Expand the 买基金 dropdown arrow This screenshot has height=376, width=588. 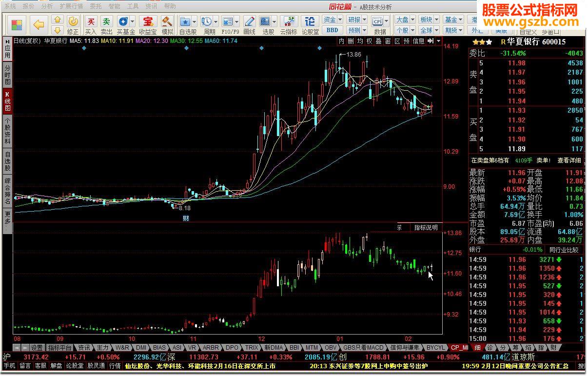click(132, 21)
